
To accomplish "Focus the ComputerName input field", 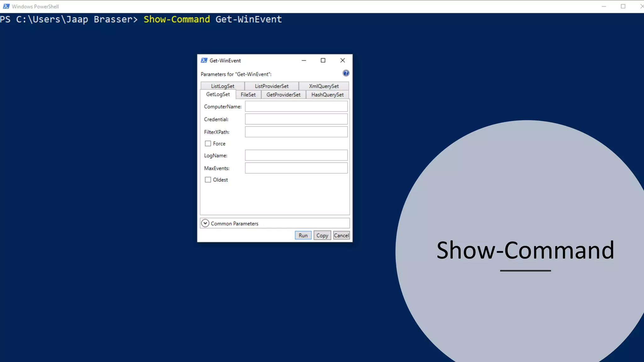I will (296, 107).
